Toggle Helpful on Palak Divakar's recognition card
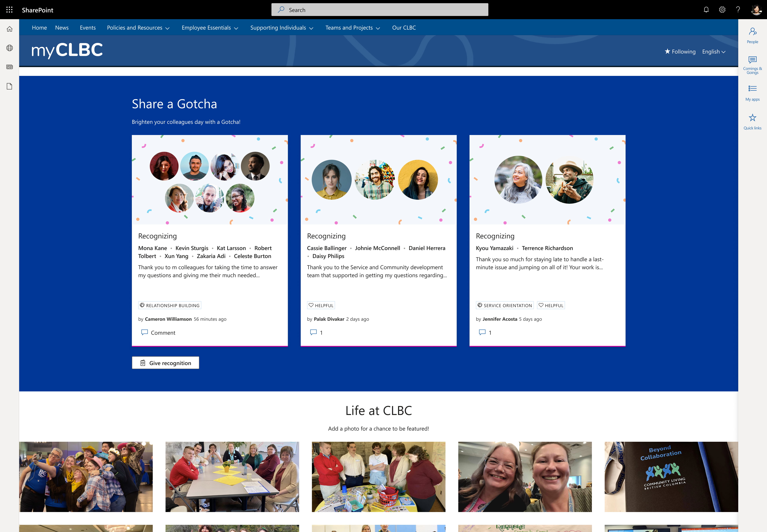 pos(321,305)
